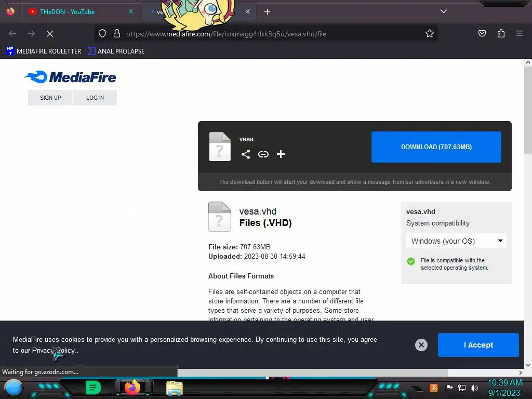Open Action Center flag tray icon
The width and height of the screenshot is (532, 399).
[x=449, y=388]
